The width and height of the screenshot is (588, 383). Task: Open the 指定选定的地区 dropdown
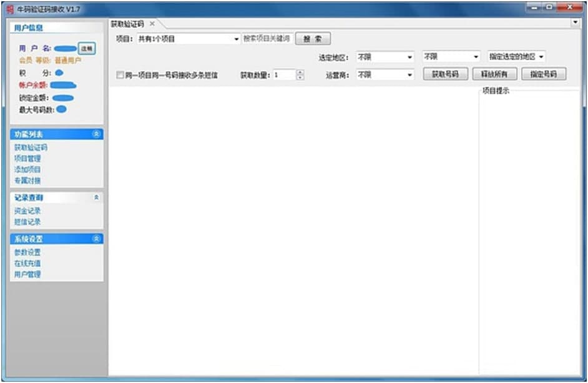point(516,57)
